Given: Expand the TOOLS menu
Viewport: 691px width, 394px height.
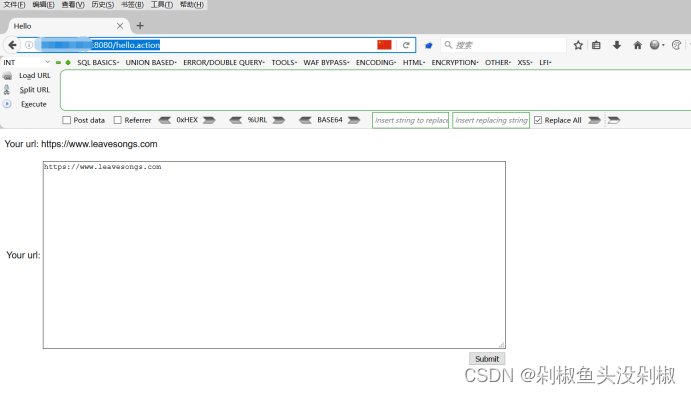Looking at the screenshot, I should (284, 63).
